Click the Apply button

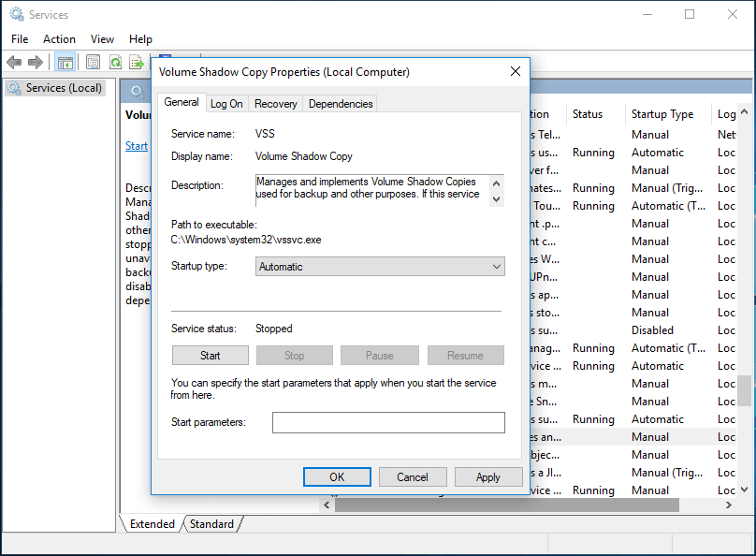tap(487, 477)
